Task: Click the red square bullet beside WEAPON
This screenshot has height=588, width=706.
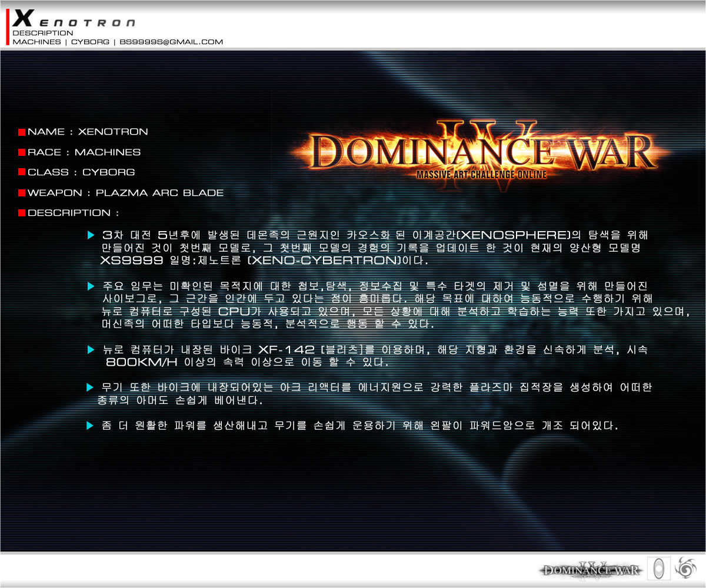Action: 22,193
